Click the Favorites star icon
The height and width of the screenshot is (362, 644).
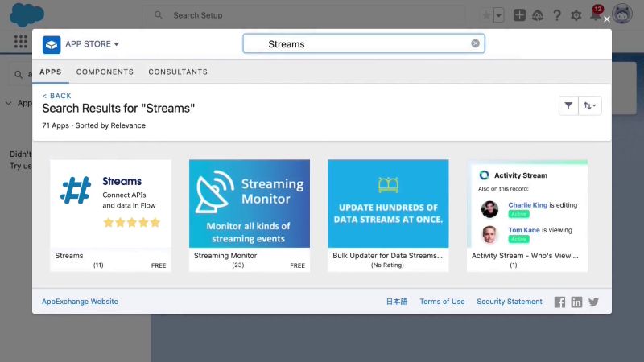486,15
